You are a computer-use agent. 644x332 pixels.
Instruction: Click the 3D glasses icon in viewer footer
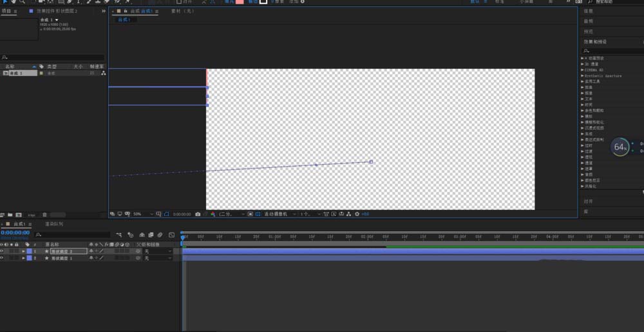click(128, 214)
